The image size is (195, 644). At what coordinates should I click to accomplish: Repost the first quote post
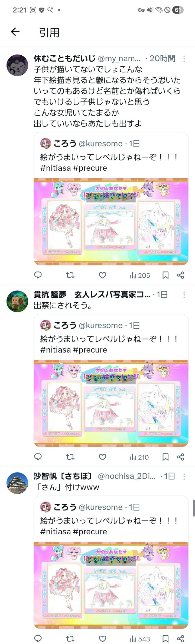(x=70, y=275)
